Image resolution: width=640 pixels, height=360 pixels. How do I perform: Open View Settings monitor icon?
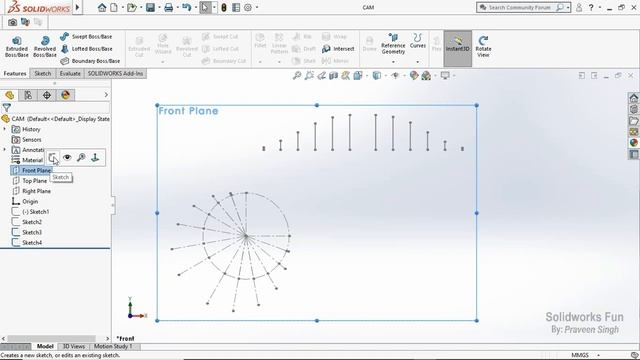(445, 76)
